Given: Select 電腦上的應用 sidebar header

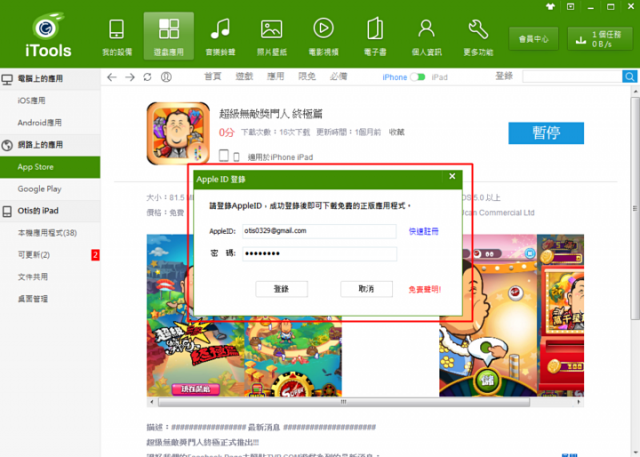Looking at the screenshot, I should click(x=50, y=79).
